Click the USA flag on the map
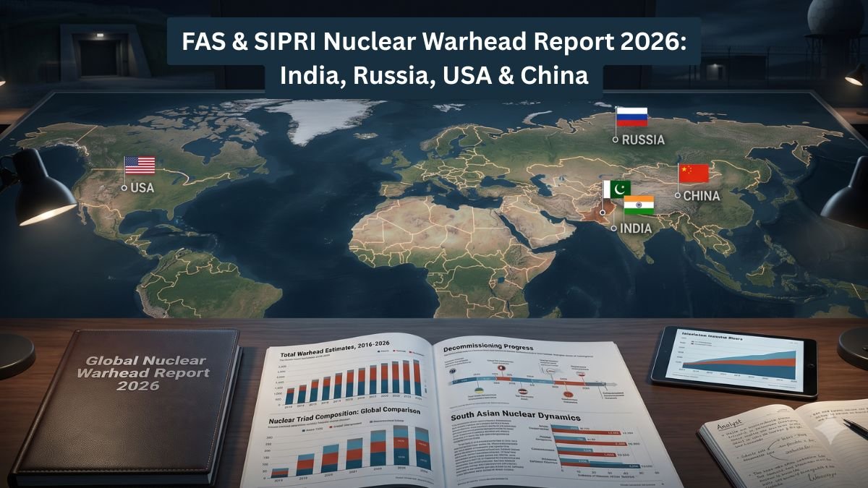Screen dimensions: 868x488 pyautogui.click(x=140, y=166)
